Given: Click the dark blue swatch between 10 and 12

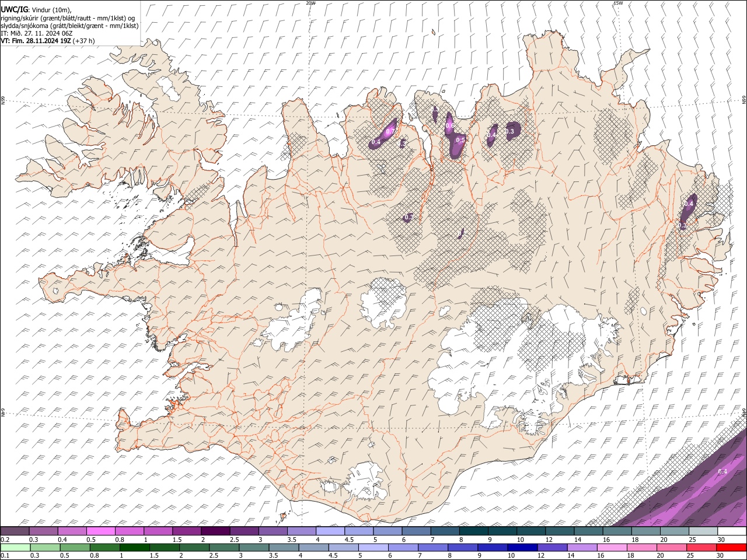Looking at the screenshot, I should [521, 547].
